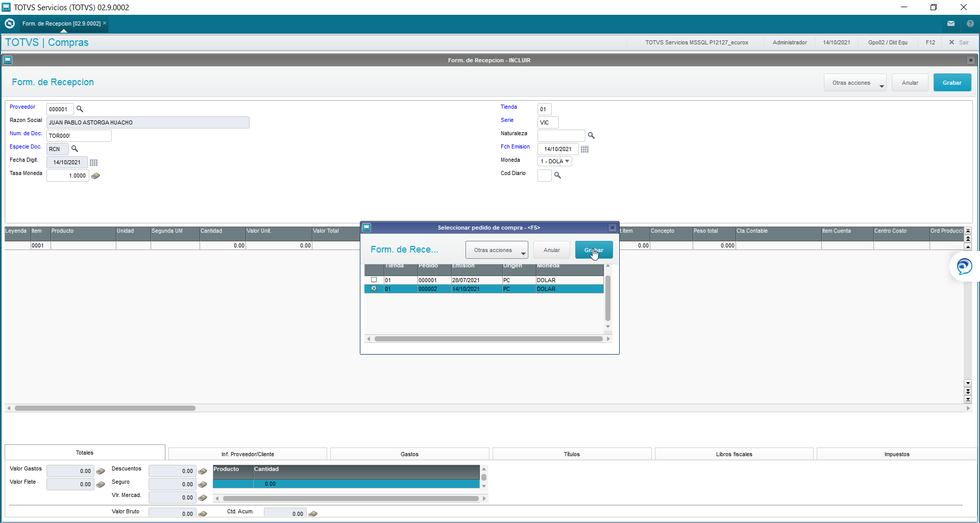Expand Otras acciones in the pedido dialog
This screenshot has height=523, width=980.
497,250
